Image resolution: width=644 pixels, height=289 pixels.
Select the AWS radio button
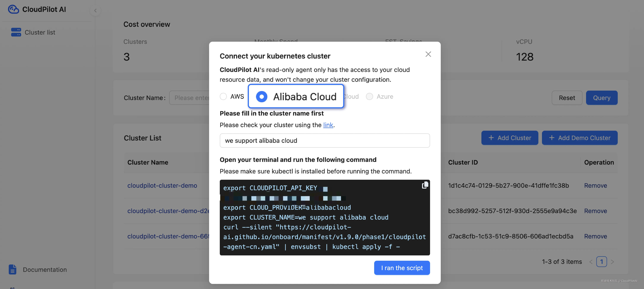click(223, 96)
